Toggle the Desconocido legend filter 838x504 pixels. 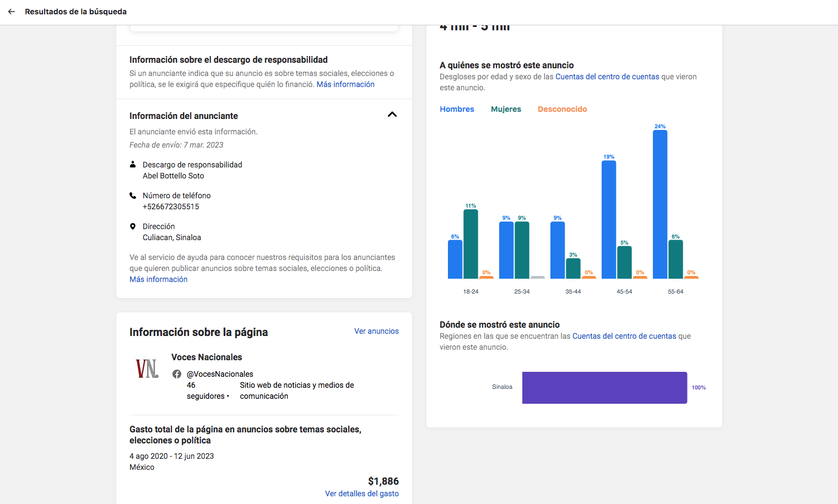[562, 109]
